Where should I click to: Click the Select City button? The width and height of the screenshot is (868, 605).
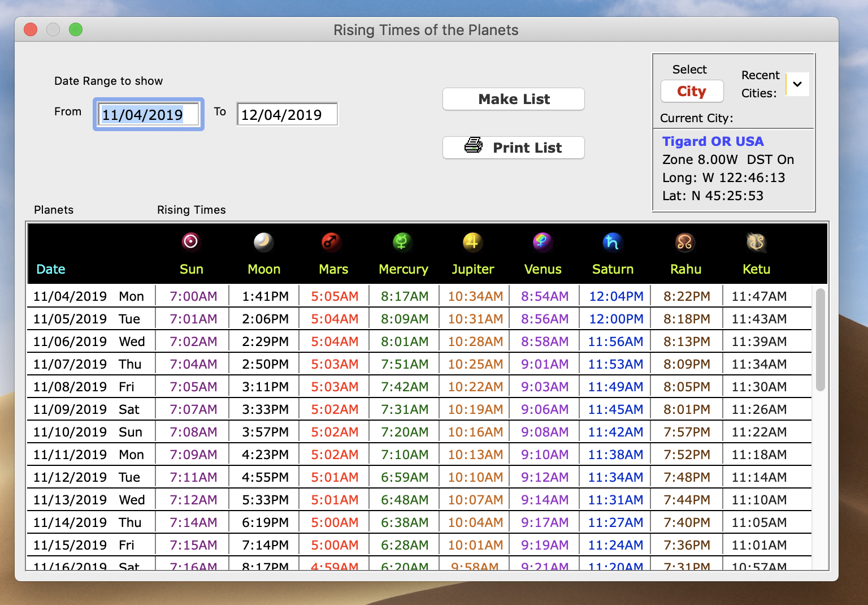[692, 91]
